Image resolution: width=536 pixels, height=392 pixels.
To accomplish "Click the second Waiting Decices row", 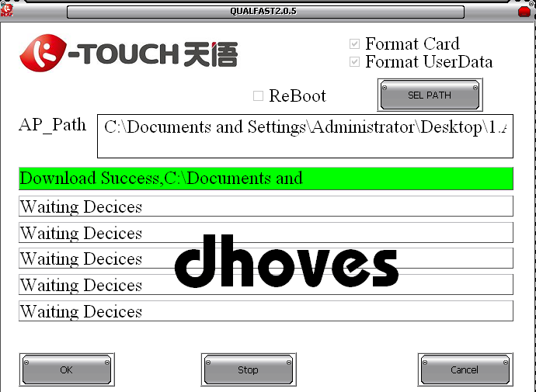I will 266,233.
